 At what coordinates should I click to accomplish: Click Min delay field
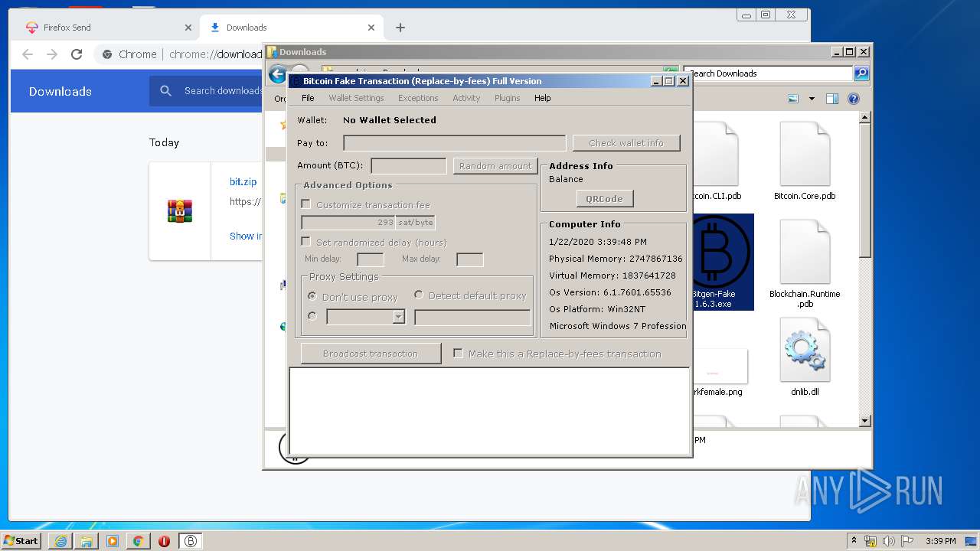[371, 259]
